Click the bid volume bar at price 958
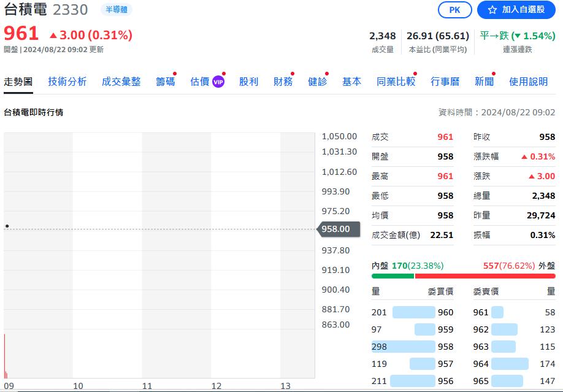Viewport: 563px width, 392px height. coord(403,347)
